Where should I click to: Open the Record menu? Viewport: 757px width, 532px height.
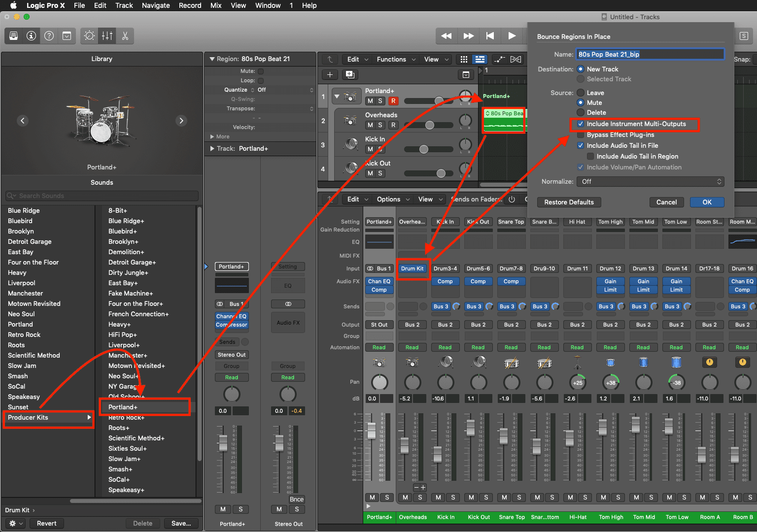pyautogui.click(x=190, y=5)
